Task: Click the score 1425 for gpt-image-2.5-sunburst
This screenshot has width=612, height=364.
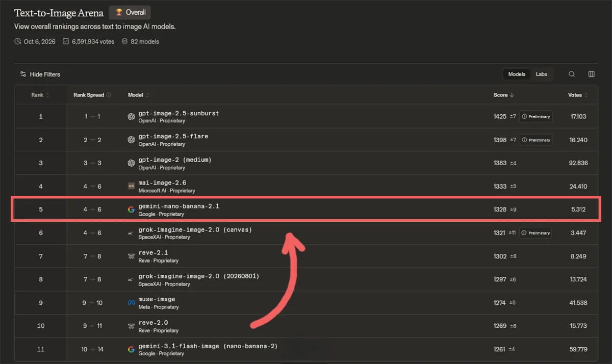Action: coord(500,117)
